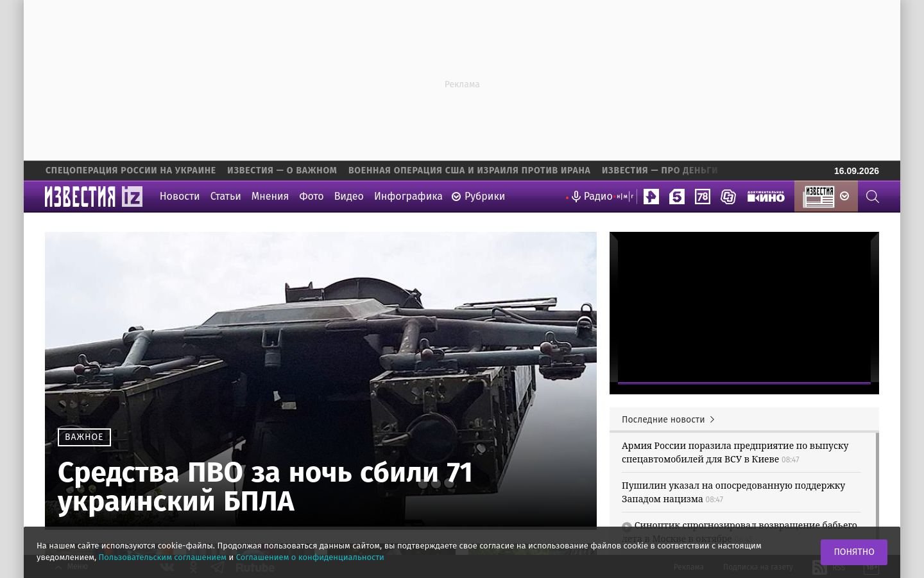924x578 pixels.
Task: Open the Channel 5 icon
Action: click(x=677, y=197)
